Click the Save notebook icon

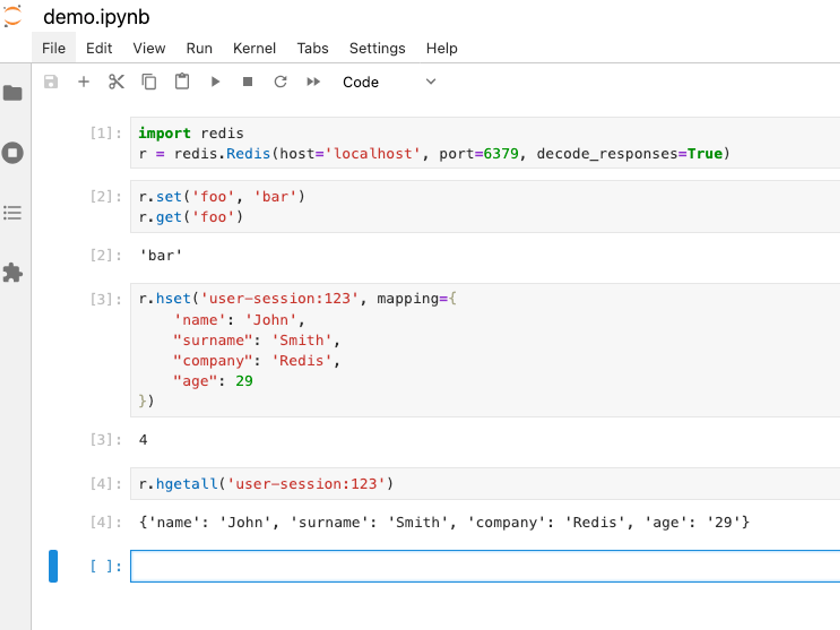51,82
